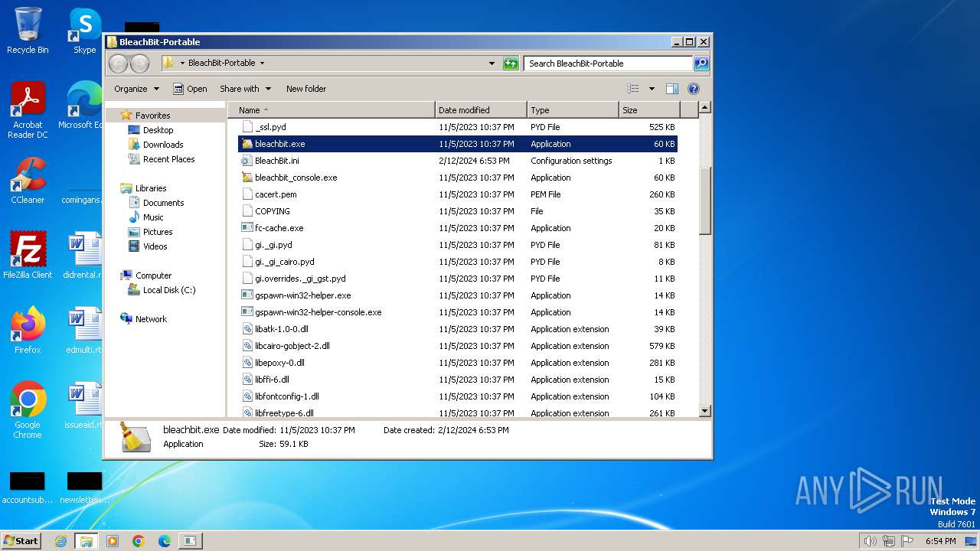Click the Refresh button in address bar
Image resolution: width=980 pixels, height=551 pixels.
[x=511, y=64]
